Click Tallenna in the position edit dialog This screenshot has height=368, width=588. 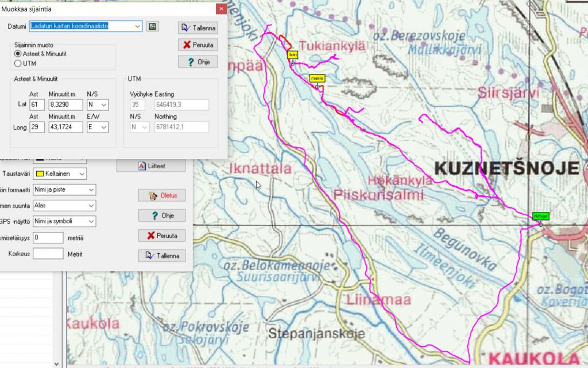pos(198,28)
